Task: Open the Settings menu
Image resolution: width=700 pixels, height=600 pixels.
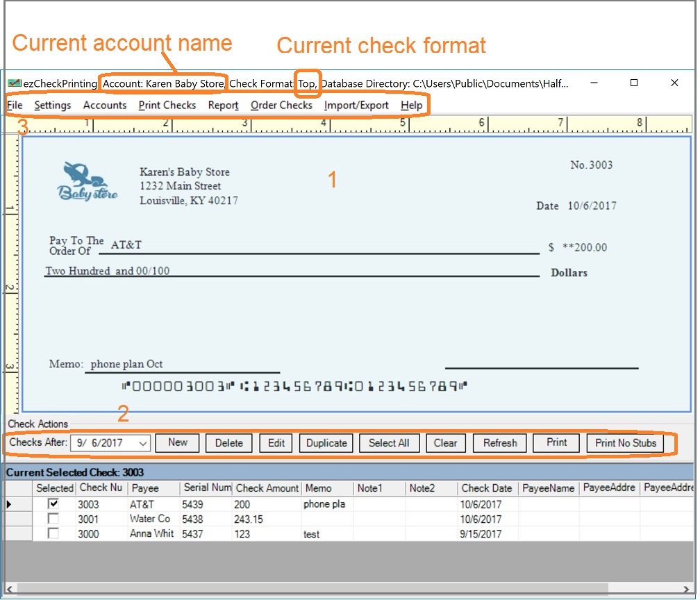Action: click(53, 106)
